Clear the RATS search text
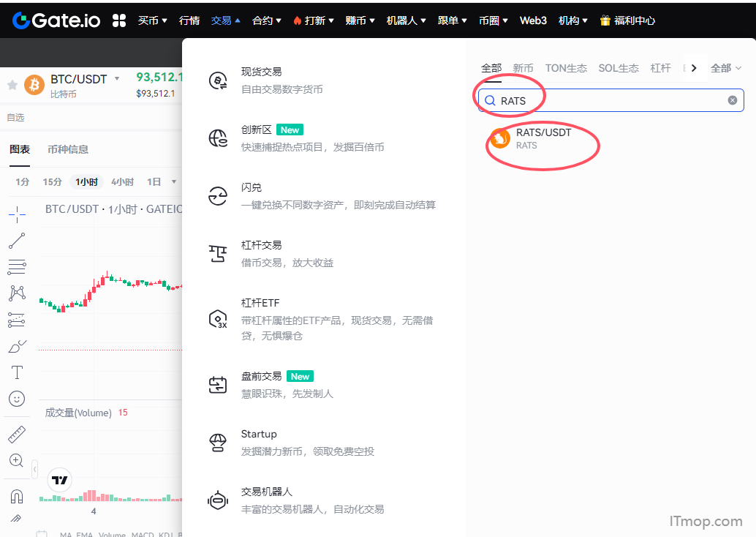Screen dimensions: 756x537 coord(732,100)
